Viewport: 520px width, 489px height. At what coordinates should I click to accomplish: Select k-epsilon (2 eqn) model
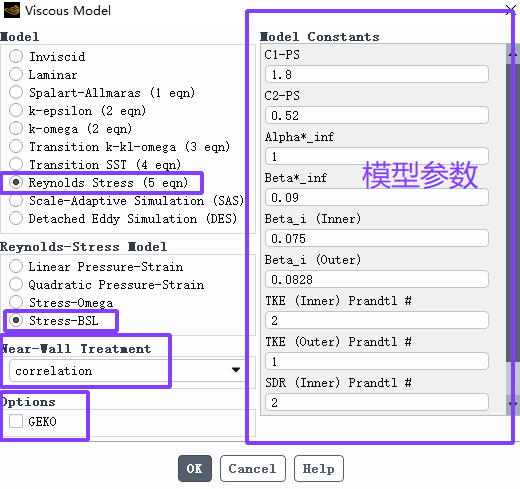(x=16, y=110)
